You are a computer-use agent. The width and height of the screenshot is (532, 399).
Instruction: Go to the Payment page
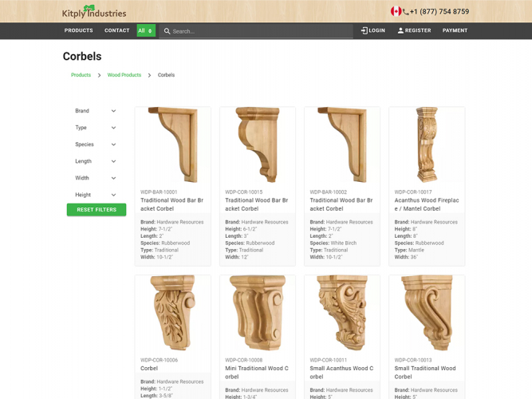pos(455,30)
